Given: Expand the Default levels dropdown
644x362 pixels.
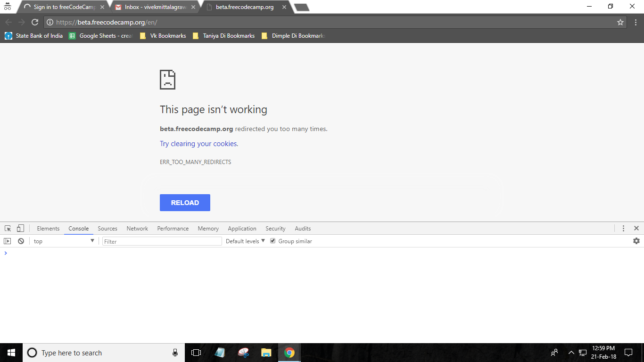Looking at the screenshot, I should (x=245, y=241).
